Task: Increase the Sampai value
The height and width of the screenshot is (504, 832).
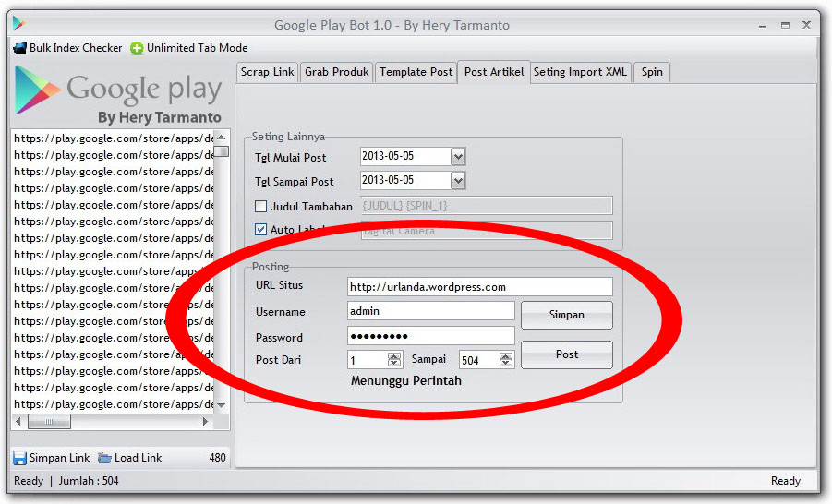Action: click(x=506, y=356)
